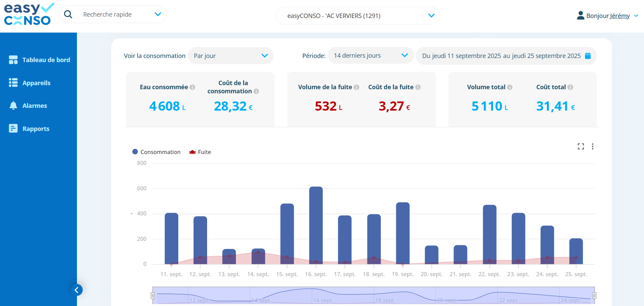
Task: Open the Bonjour Jérémy user menu
Action: point(607,16)
